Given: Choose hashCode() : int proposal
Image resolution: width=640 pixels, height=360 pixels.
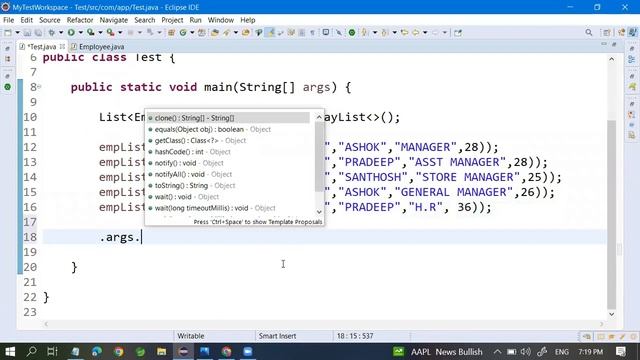Looking at the screenshot, I should pos(228,152).
